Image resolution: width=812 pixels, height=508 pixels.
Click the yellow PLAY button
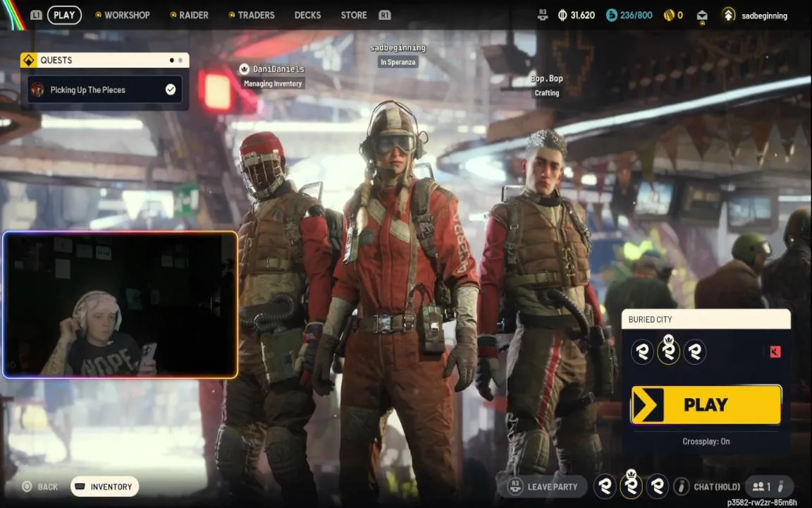point(706,405)
